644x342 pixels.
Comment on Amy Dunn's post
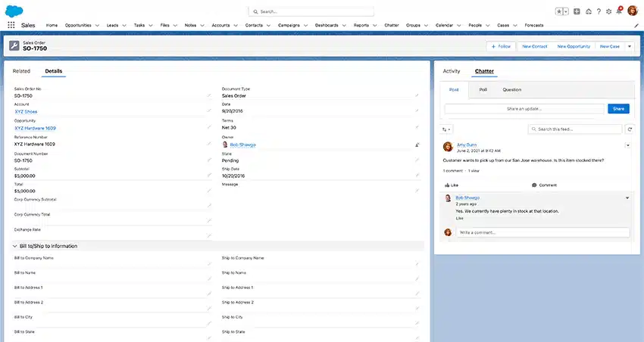[544, 185]
